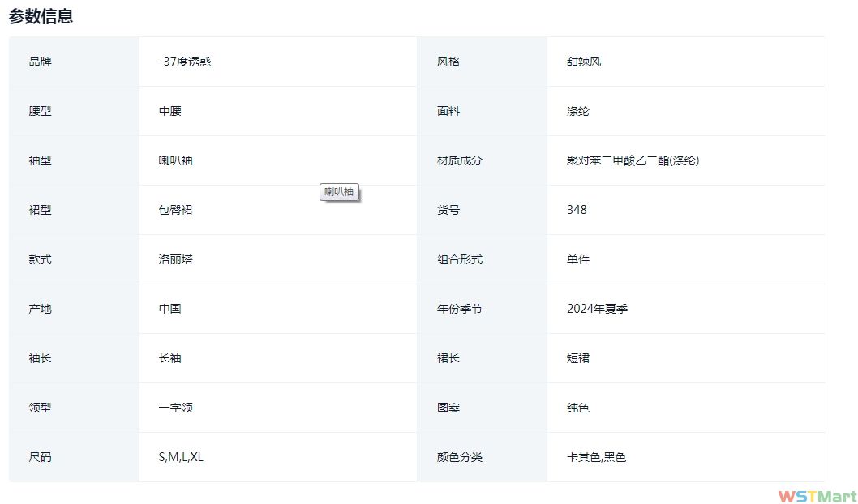Select the 2024年夏季 season value
858x504 pixels.
point(598,309)
